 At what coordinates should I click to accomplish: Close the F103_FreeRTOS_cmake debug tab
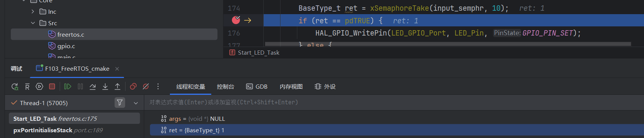click(117, 69)
